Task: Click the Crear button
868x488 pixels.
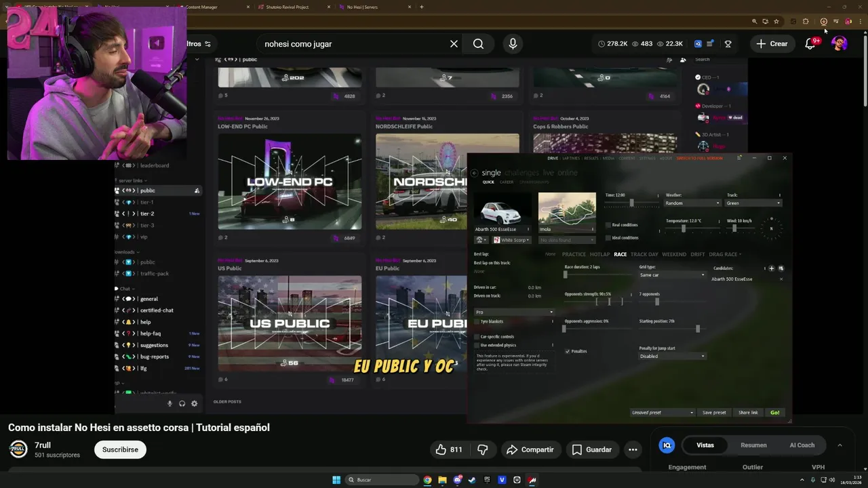Action: click(x=772, y=44)
